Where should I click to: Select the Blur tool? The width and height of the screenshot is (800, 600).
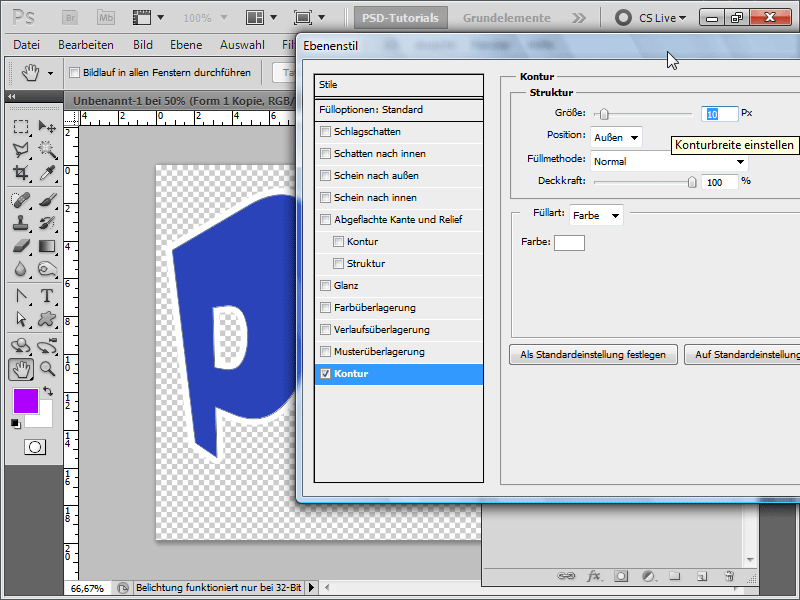click(21, 269)
